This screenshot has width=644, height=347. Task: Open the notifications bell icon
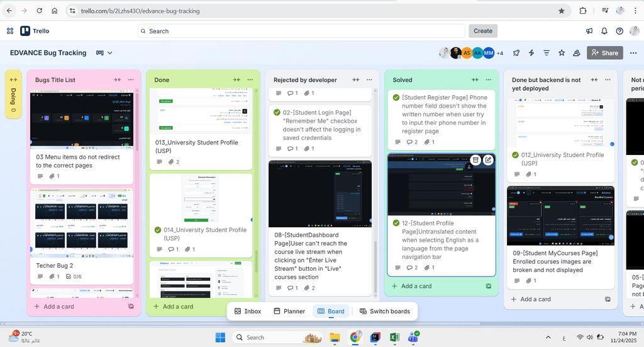[604, 31]
